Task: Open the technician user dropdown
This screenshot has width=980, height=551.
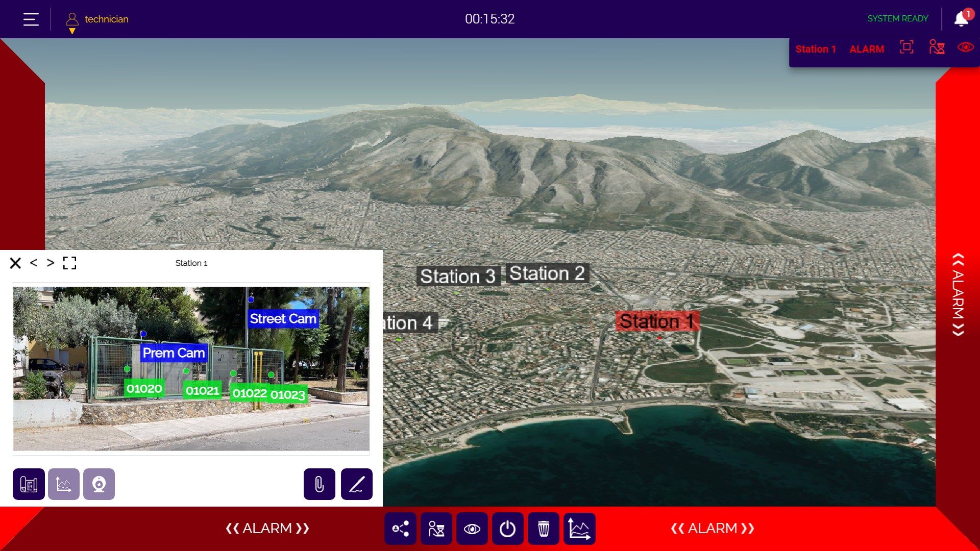Action: coord(97,21)
